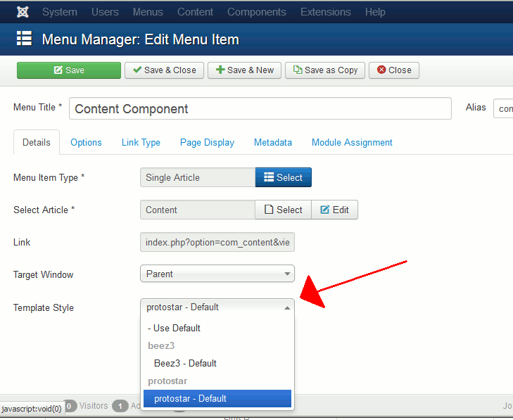Click the Menu Manager list icon
The image size is (513, 420).
coord(25,39)
